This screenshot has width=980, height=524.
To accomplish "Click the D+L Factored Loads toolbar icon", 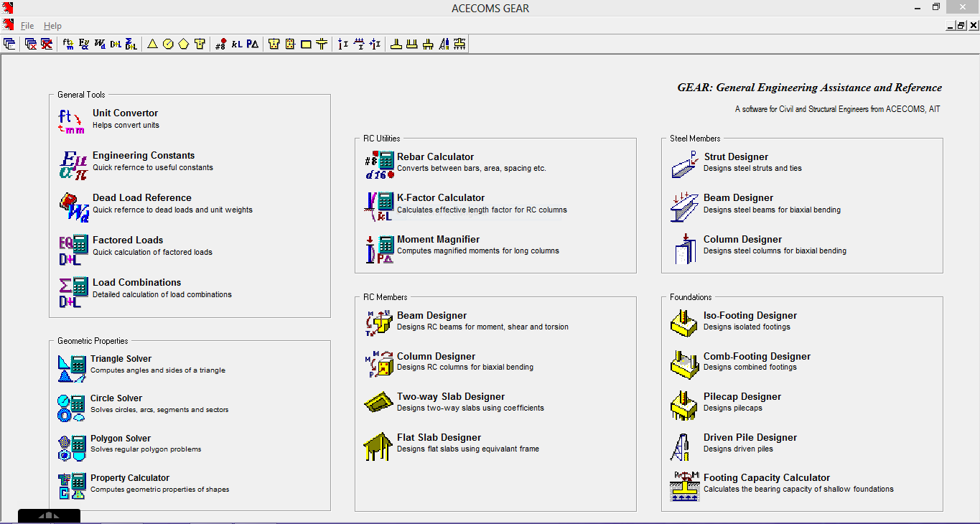I will [x=116, y=44].
